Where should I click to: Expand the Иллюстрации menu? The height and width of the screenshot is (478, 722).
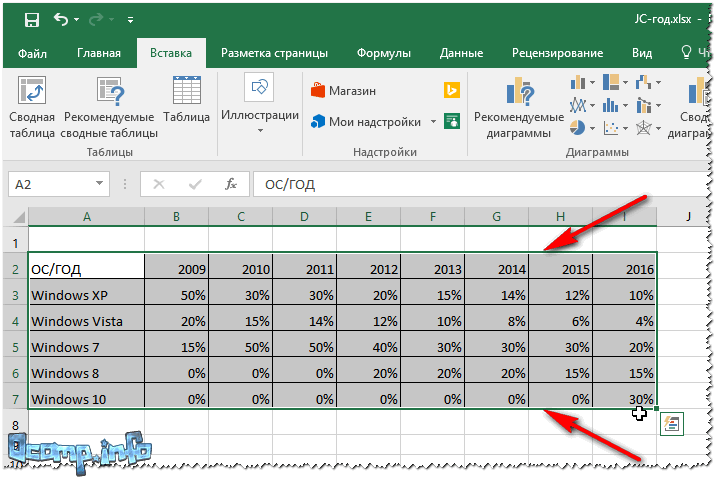point(260,105)
